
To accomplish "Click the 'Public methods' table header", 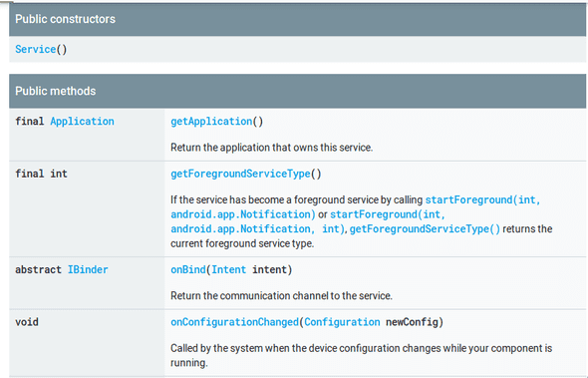I will (297, 91).
